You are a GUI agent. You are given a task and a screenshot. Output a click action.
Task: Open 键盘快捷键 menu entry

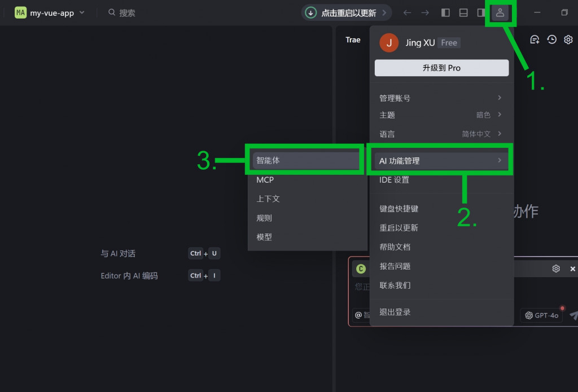click(x=441, y=209)
